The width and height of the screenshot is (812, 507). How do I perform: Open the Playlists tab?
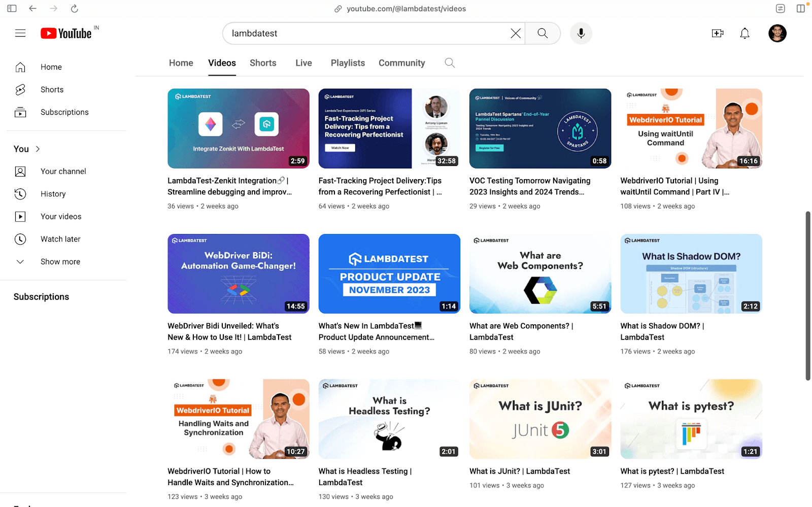(348, 63)
